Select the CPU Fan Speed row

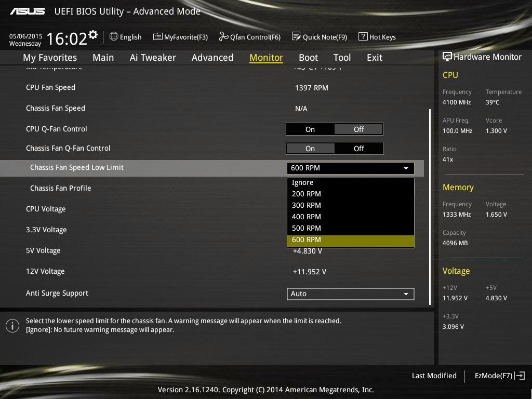(212, 87)
